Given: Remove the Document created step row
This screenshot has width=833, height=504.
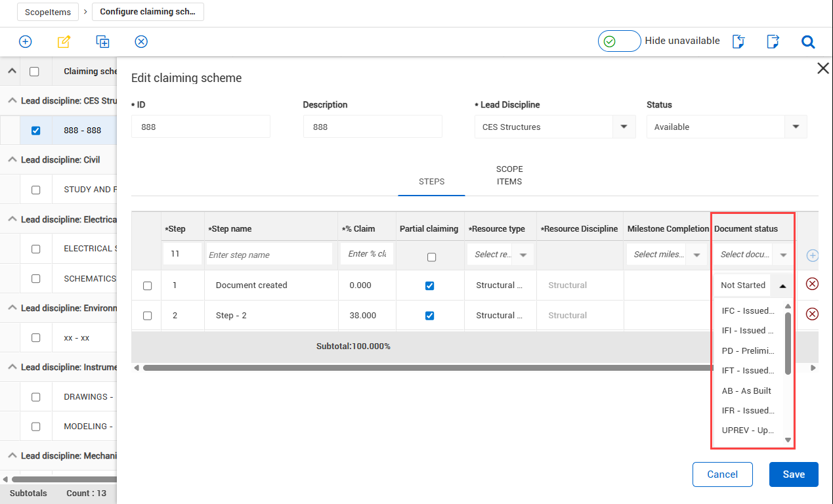Looking at the screenshot, I should click(812, 284).
